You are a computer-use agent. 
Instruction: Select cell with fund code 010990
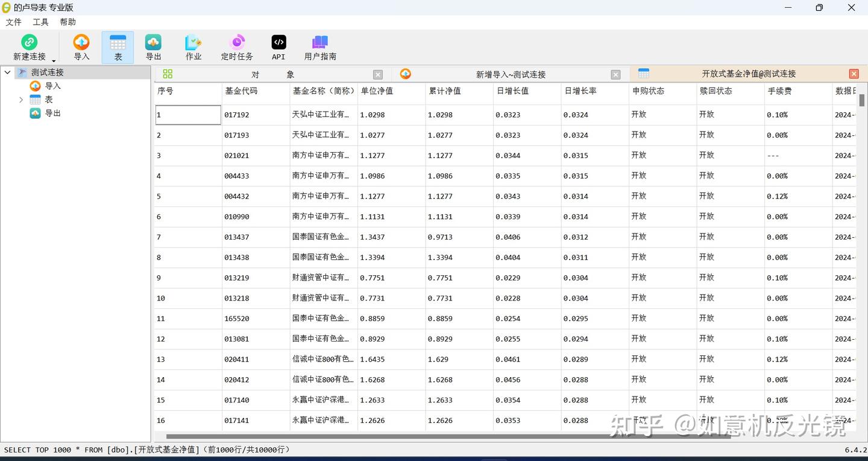256,217
